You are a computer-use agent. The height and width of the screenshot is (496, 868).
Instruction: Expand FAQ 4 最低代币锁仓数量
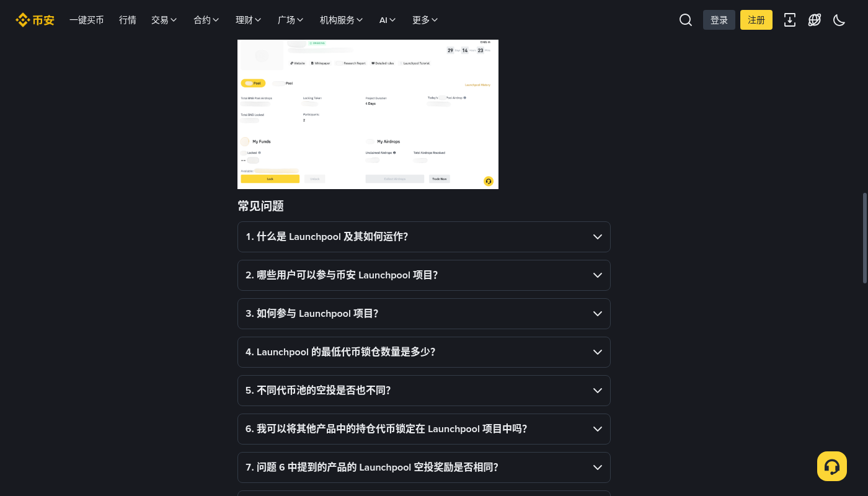click(x=424, y=352)
